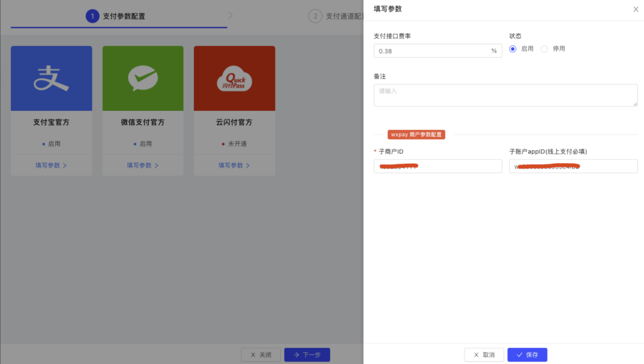Select the 启用 status radio button
644x364 pixels.
point(513,49)
